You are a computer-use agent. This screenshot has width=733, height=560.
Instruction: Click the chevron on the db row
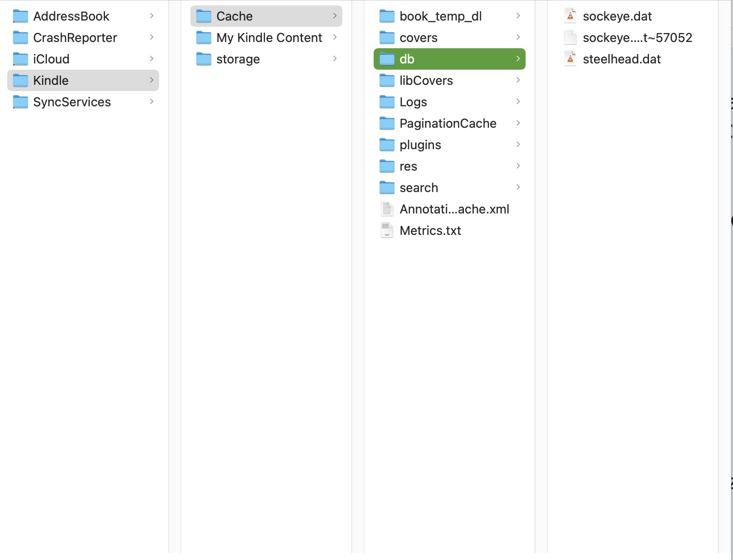click(x=518, y=59)
